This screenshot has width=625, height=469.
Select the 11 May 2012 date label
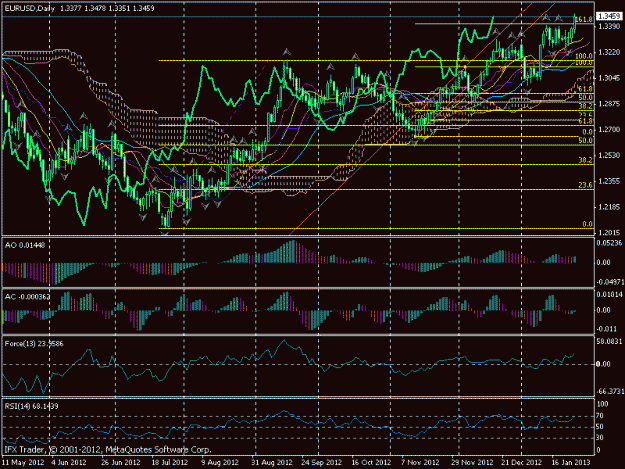[23, 463]
